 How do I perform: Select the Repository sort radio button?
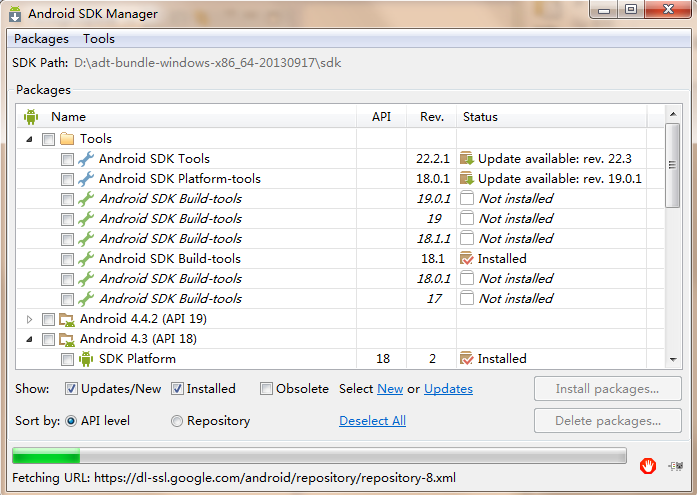[x=177, y=421]
